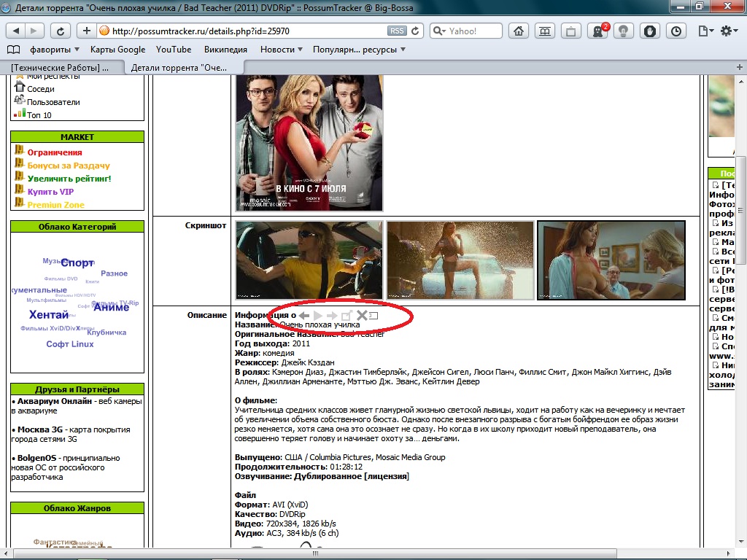Open the car wash screenshot thumbnail

[x=460, y=260]
